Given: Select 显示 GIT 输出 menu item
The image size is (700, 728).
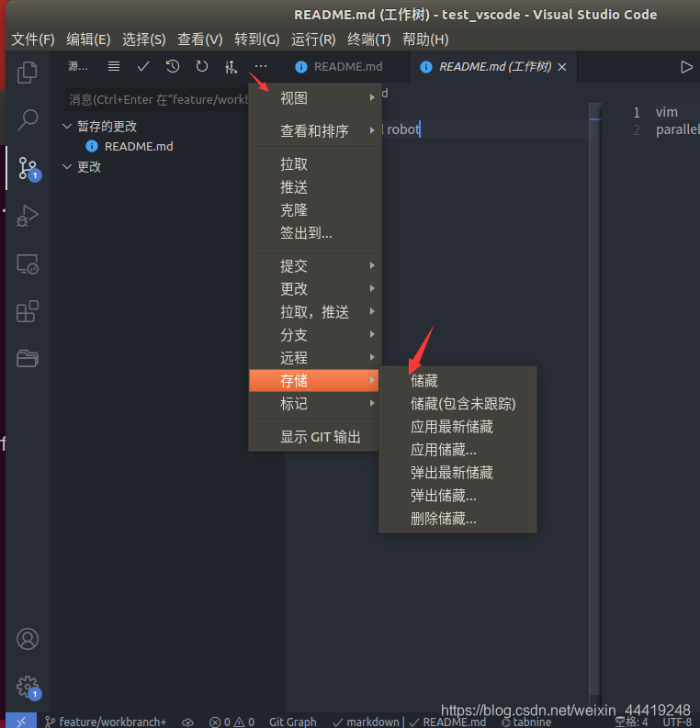Looking at the screenshot, I should [315, 436].
